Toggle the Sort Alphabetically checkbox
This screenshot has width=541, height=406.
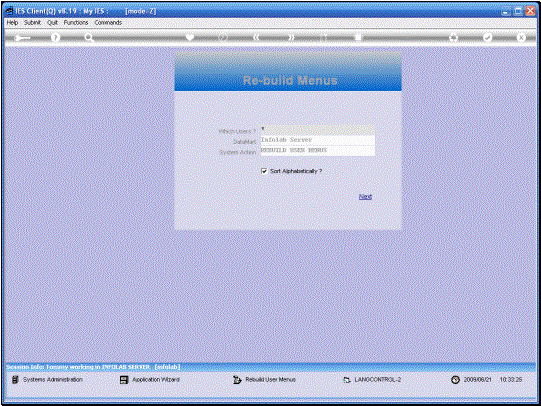tap(264, 171)
